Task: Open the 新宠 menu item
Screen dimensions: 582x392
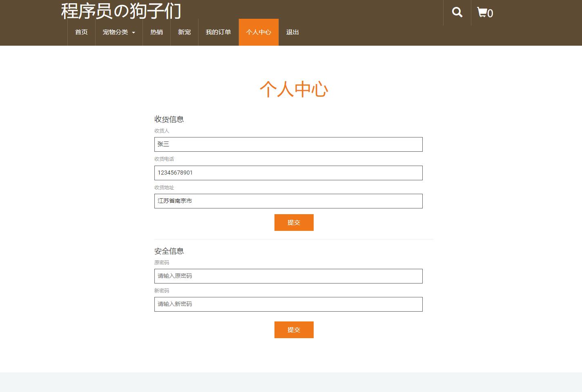Action: (184, 32)
